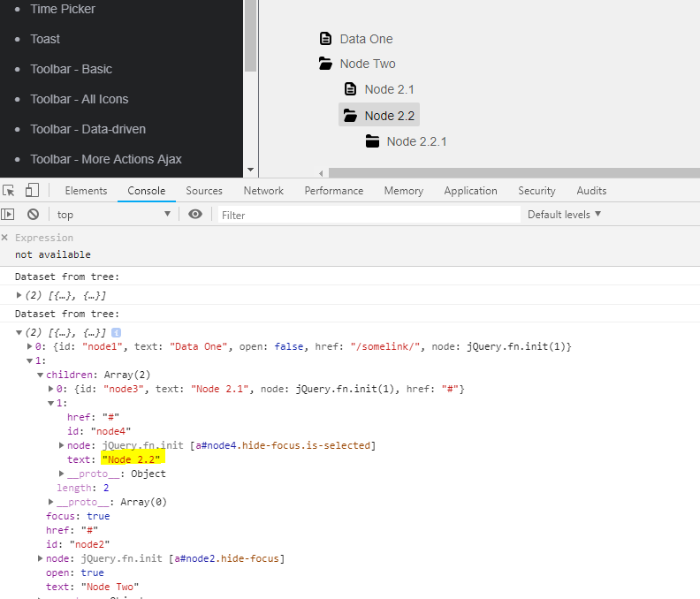Open Toolbar - More Actions Ajax link
Screen dimensions: 700x599
[x=106, y=159]
